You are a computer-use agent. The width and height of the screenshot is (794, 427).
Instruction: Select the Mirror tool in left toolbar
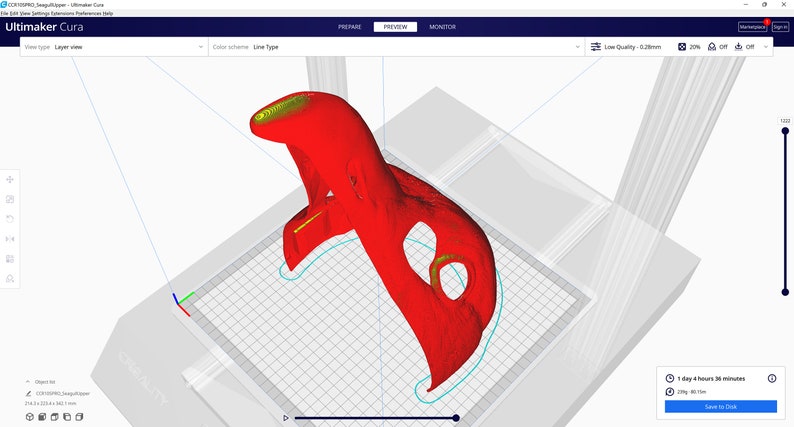tap(10, 239)
